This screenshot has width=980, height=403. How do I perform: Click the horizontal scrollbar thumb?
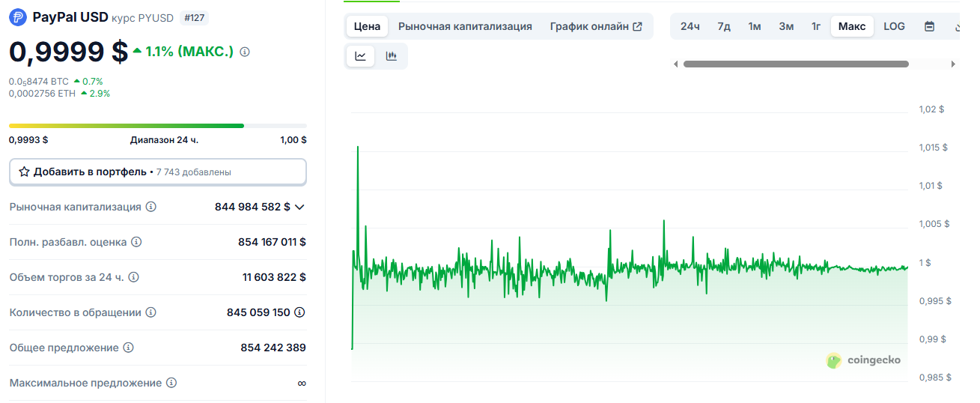pyautogui.click(x=796, y=64)
